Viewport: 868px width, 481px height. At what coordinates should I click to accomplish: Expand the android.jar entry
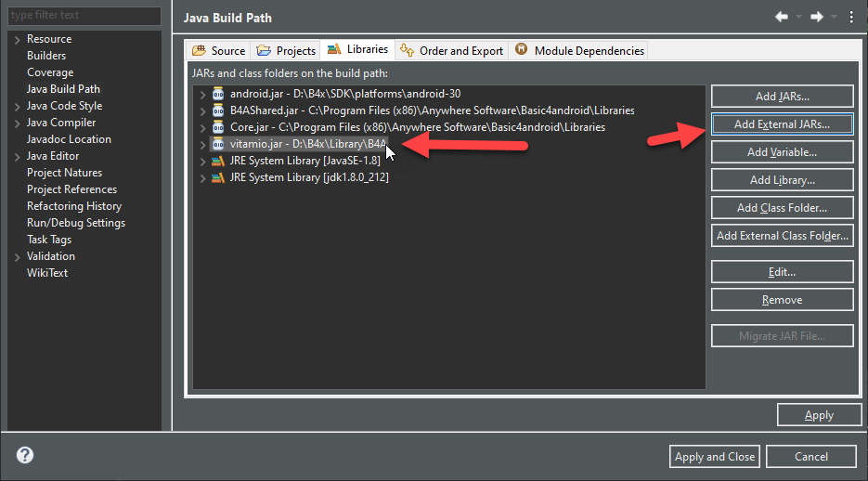point(202,95)
